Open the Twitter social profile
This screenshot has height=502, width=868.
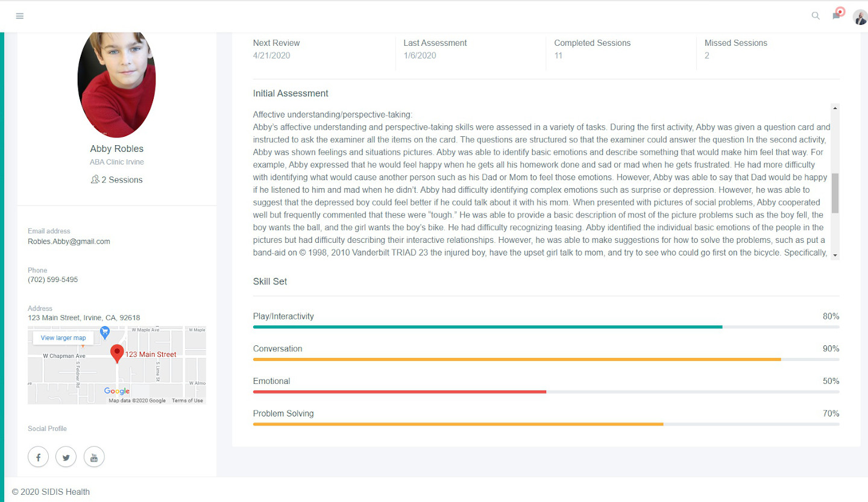pos(66,457)
